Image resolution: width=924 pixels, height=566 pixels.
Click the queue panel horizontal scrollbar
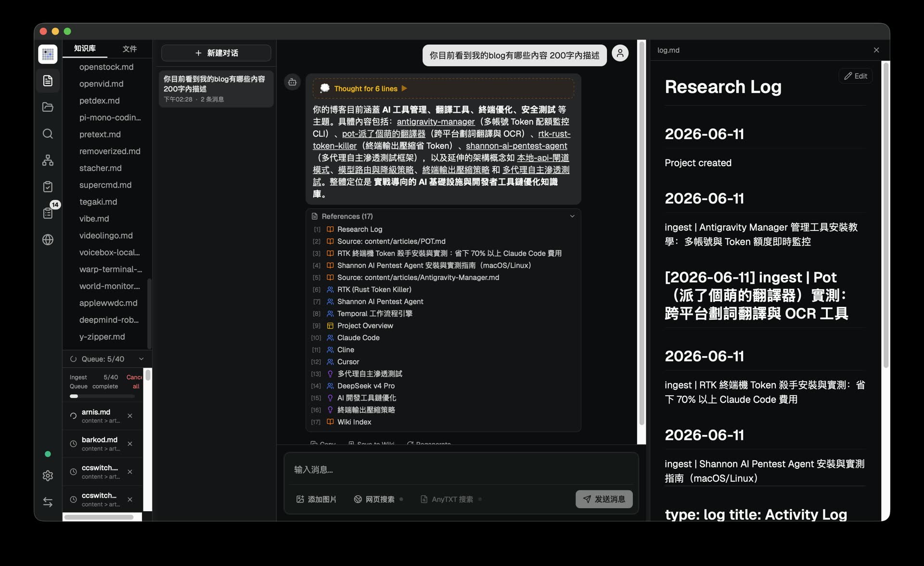pos(99,517)
